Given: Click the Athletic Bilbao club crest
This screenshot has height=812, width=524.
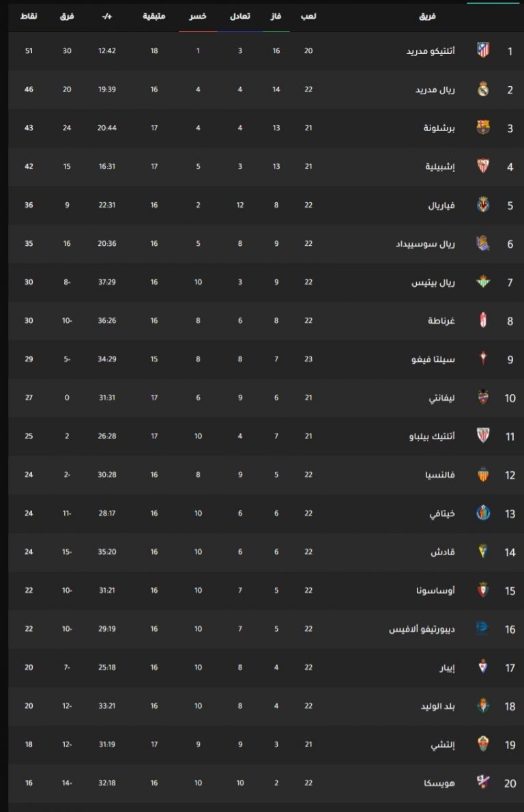Looking at the screenshot, I should pyautogui.click(x=482, y=436).
